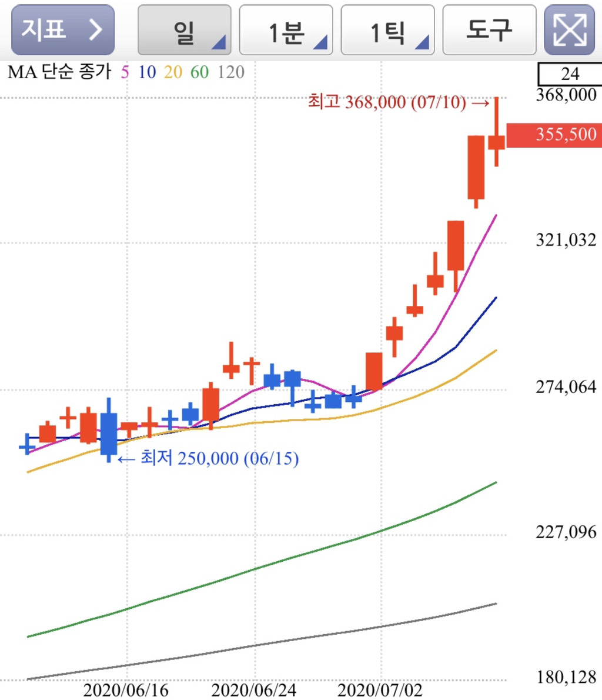Click the MA 10 legend label
602x700 pixels.
147,72
